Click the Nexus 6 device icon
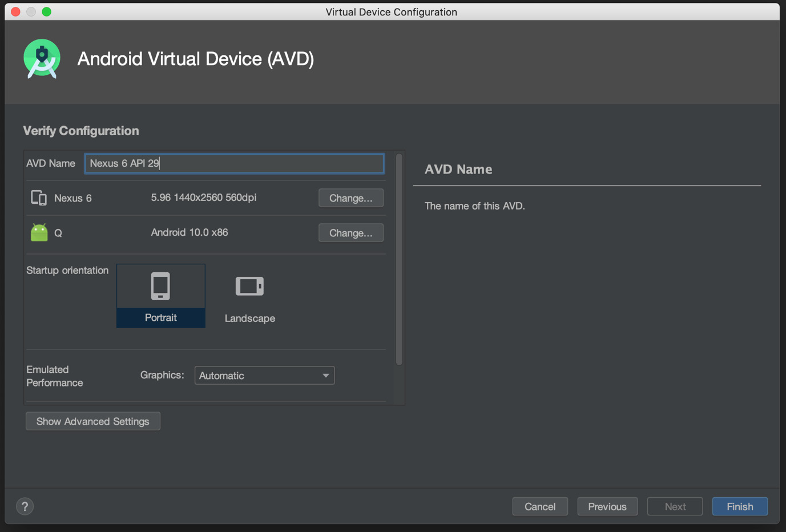 click(39, 198)
